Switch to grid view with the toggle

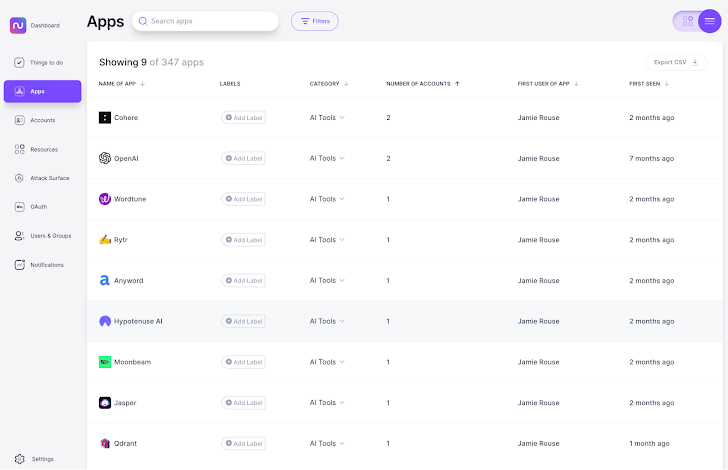(686, 21)
